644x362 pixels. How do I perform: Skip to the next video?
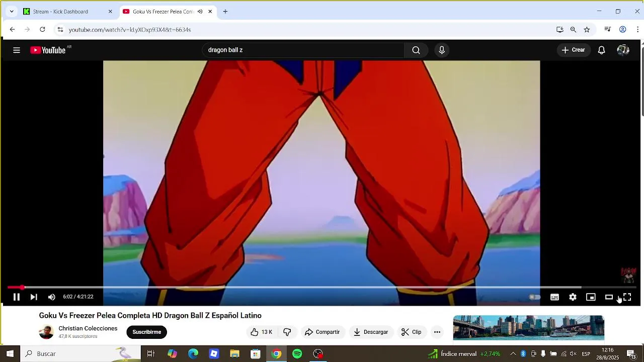(x=34, y=297)
